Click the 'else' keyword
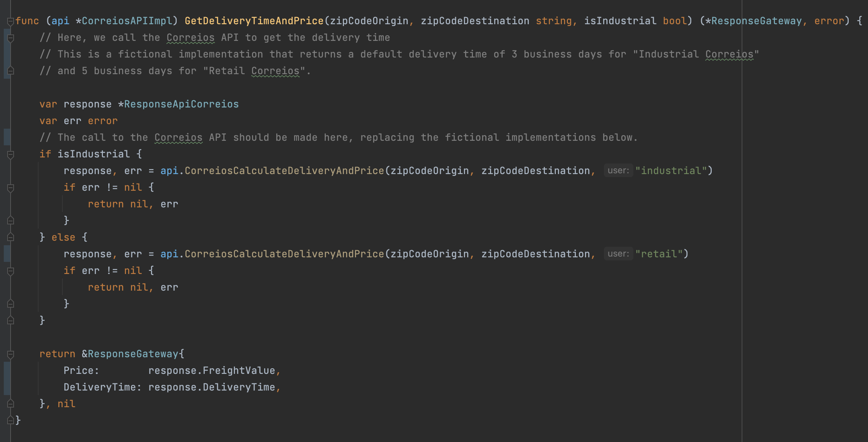Viewport: 868px width, 442px height. (x=63, y=237)
